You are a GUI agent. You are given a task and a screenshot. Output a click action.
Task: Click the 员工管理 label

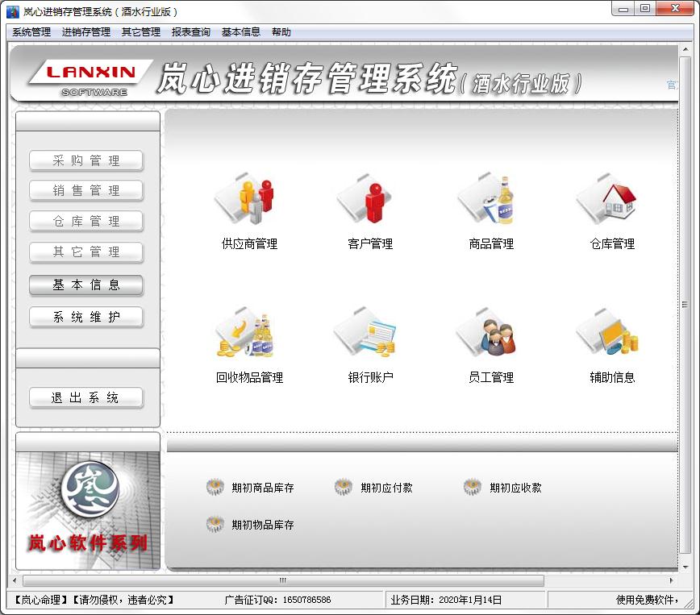coord(491,377)
